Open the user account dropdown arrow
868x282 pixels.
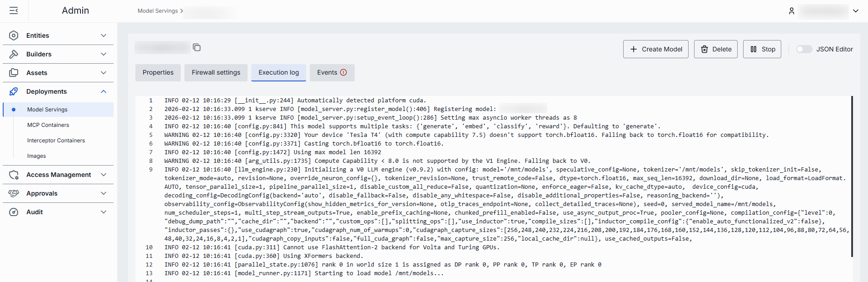pos(856,11)
